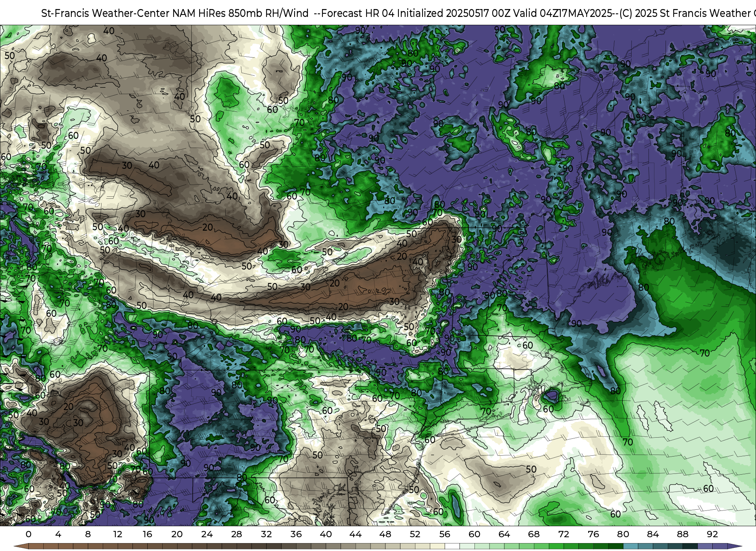
Task: Click the colorbar tick label '28'
Action: (x=237, y=534)
